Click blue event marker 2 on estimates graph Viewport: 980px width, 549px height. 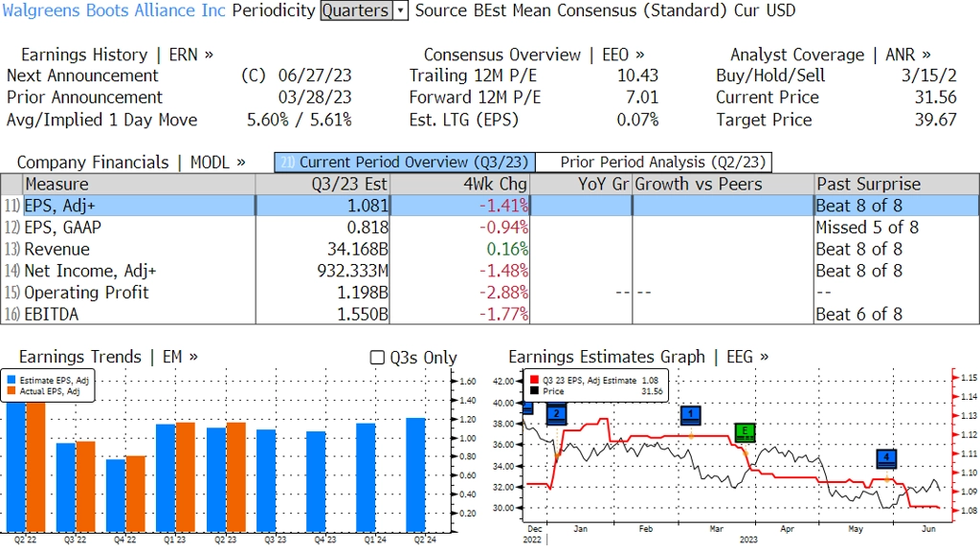[x=556, y=415]
